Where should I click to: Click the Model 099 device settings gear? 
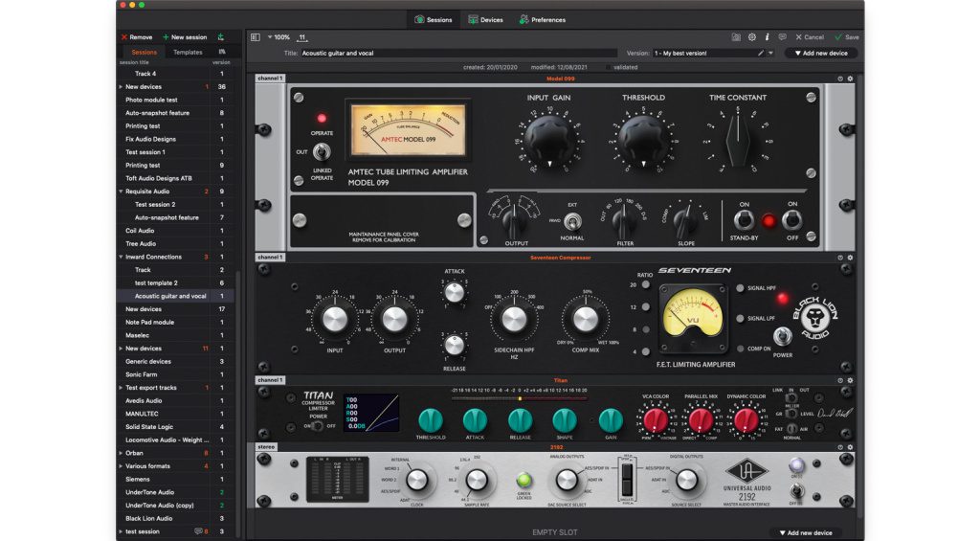[850, 79]
